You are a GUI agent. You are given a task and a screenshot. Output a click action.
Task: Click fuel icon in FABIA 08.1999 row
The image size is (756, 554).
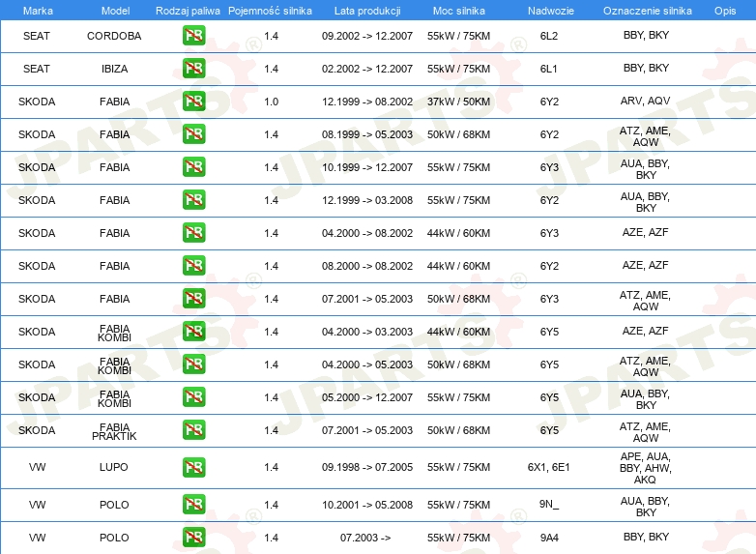pos(193,134)
